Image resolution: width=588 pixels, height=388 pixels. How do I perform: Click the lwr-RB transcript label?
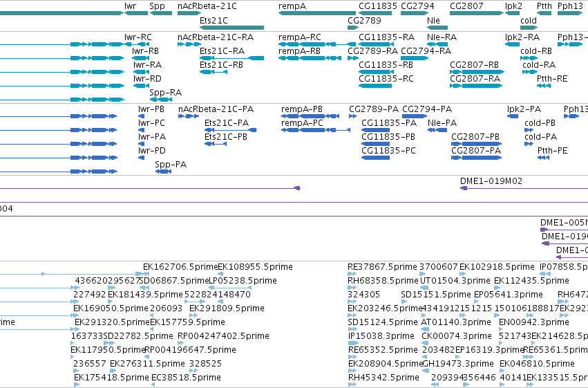click(x=145, y=50)
